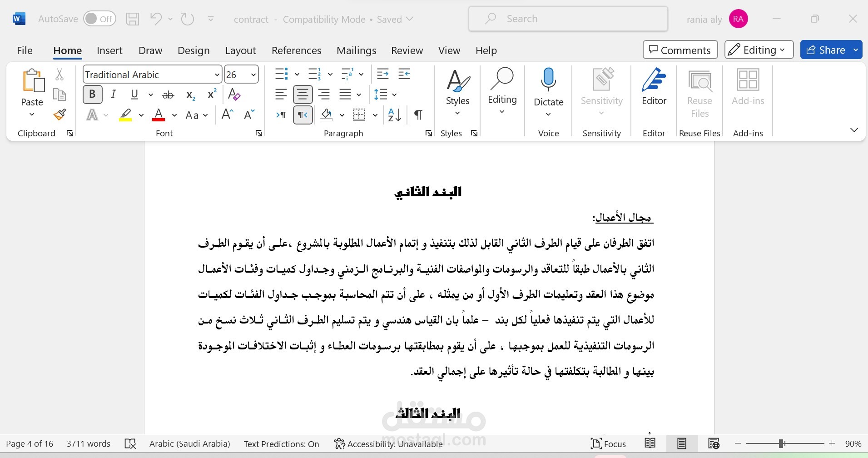This screenshot has width=868, height=458.
Task: Align text left
Action: [x=281, y=95]
